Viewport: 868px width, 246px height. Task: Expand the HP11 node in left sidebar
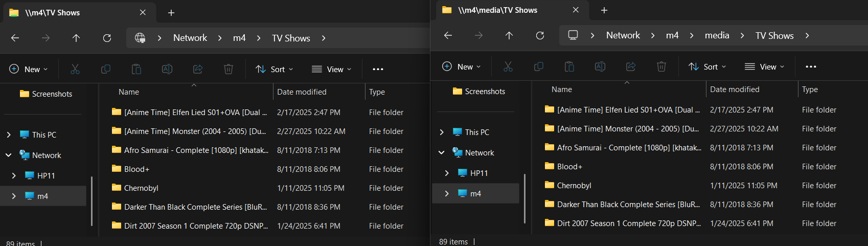pos(14,175)
